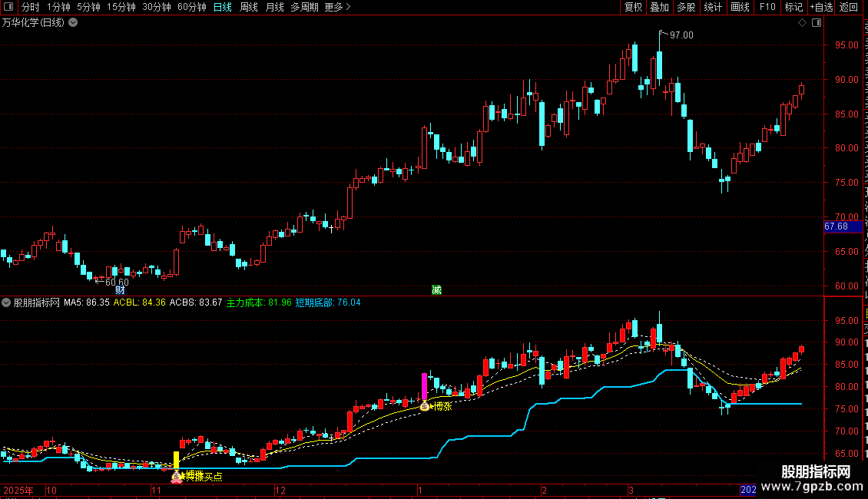Click the 博涨买点 signal marker
This screenshot has width=868, height=499.
point(204,476)
